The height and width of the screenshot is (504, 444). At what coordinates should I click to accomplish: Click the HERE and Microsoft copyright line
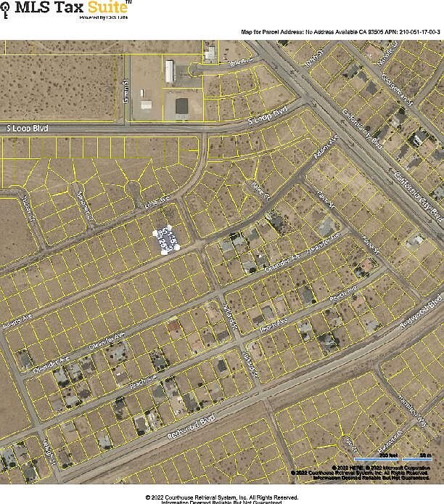click(x=381, y=468)
